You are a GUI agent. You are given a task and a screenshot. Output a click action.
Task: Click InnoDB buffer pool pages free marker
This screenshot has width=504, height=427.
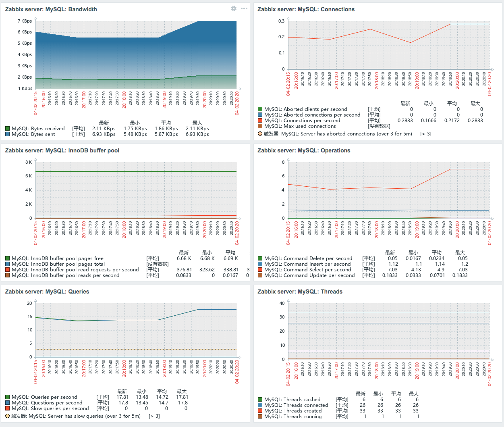(x=8, y=258)
